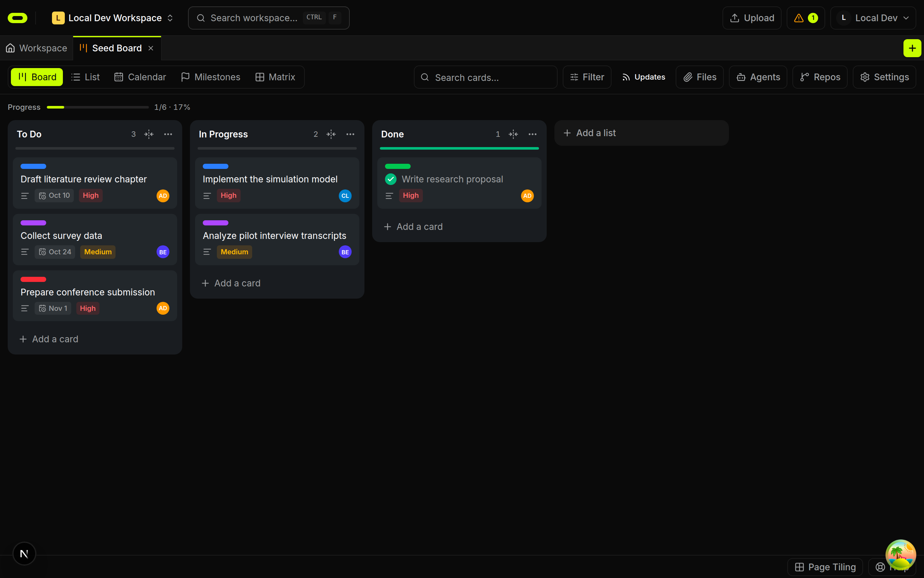Screen dimensions: 924x578
Task: Click the Oct 10 due date badge
Action: [54, 195]
